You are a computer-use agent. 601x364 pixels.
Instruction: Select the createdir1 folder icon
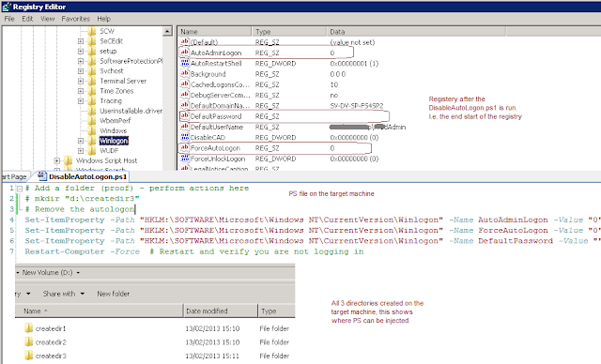coord(29,328)
